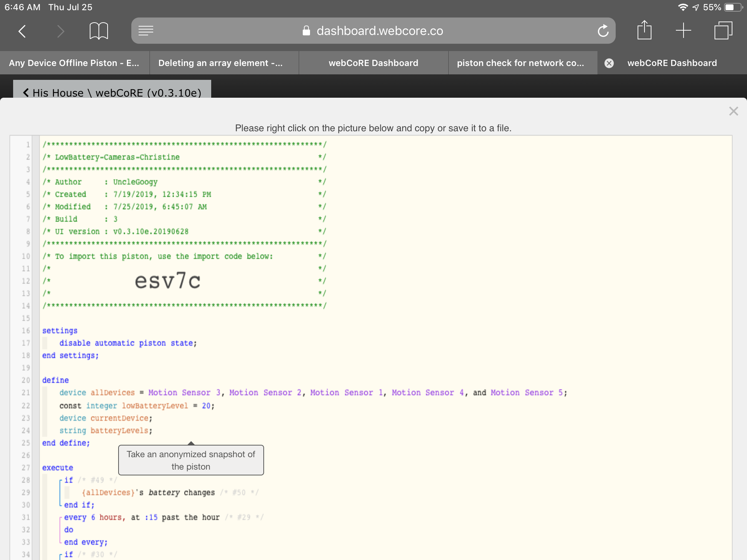Close the active webCoRE Dashboard tab

[x=609, y=63]
